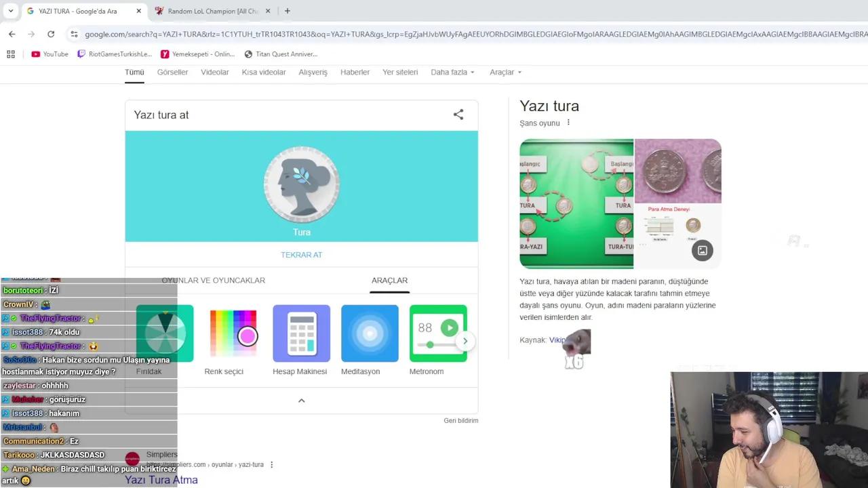Open a new browser tab
868x488 pixels.
click(288, 11)
